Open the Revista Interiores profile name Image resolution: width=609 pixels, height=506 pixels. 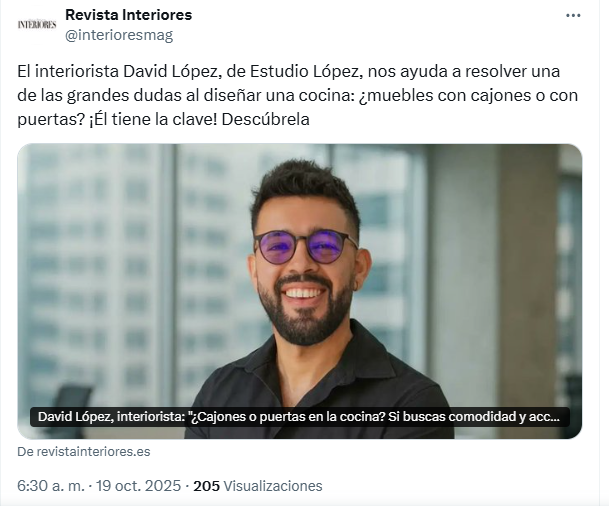click(129, 15)
